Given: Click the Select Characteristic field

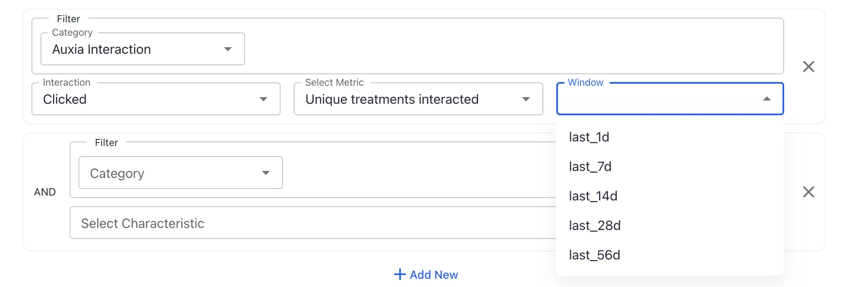Looking at the screenshot, I should tap(313, 223).
